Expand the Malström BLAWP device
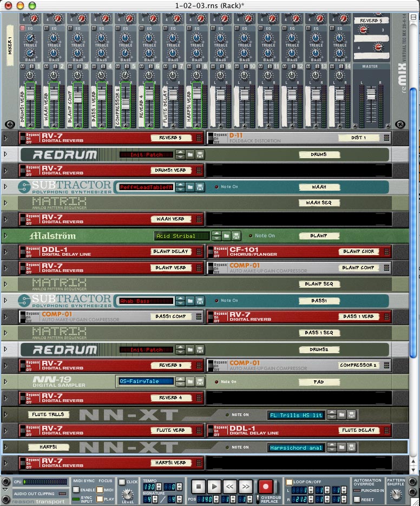Viewport: 420px width, 506px height. pos(5,236)
